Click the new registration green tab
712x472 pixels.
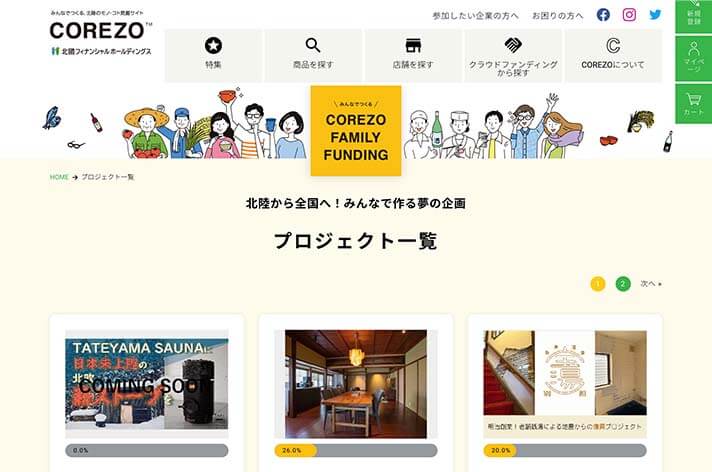tap(693, 16)
